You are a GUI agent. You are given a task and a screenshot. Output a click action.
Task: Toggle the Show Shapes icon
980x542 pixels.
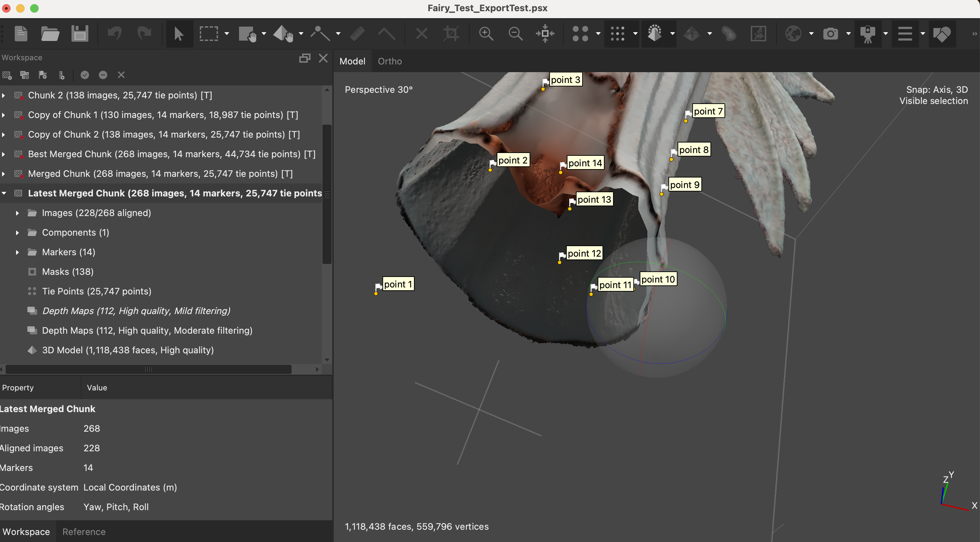point(941,34)
